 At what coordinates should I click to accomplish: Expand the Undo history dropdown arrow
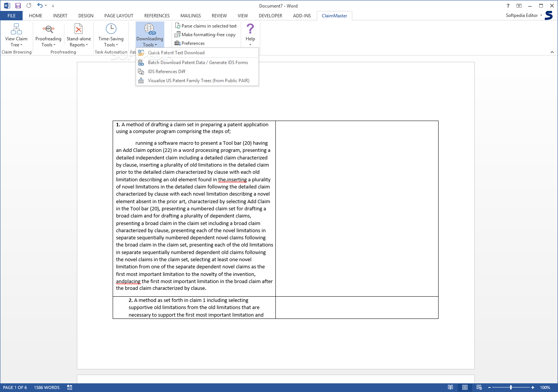46,6
